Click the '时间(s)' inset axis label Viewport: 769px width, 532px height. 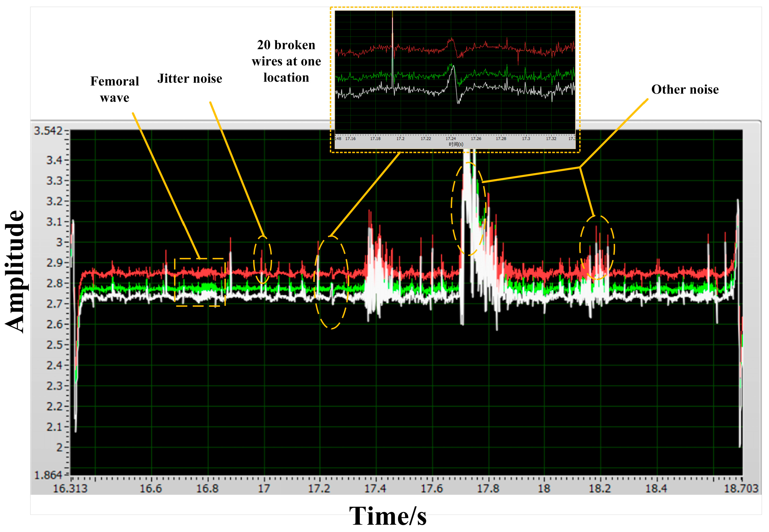tap(456, 144)
